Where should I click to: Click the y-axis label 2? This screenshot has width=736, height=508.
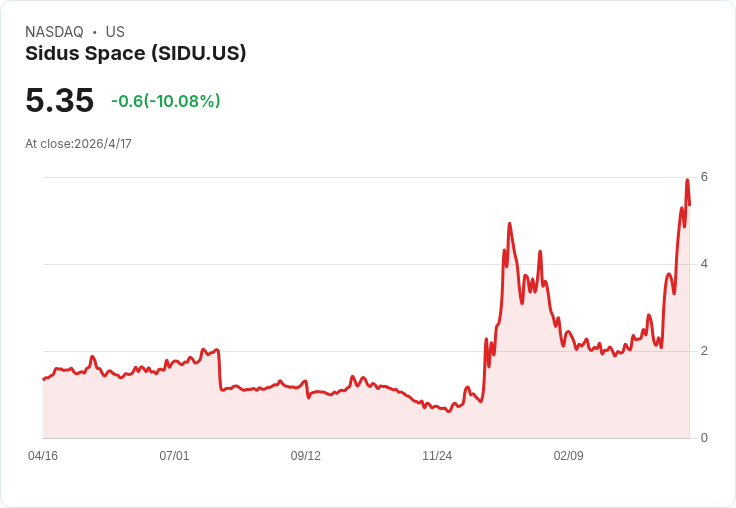point(704,351)
